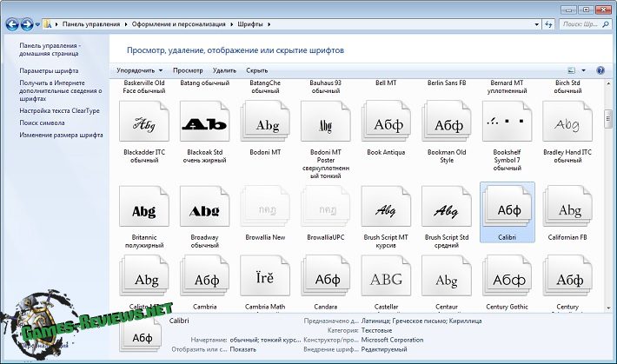Select the Castellar font icon
Screen dimensions: 617x364
coord(386,275)
